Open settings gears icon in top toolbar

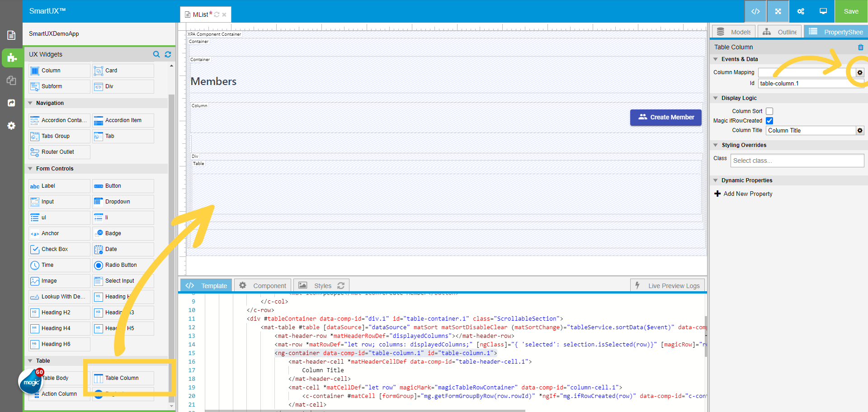[801, 11]
